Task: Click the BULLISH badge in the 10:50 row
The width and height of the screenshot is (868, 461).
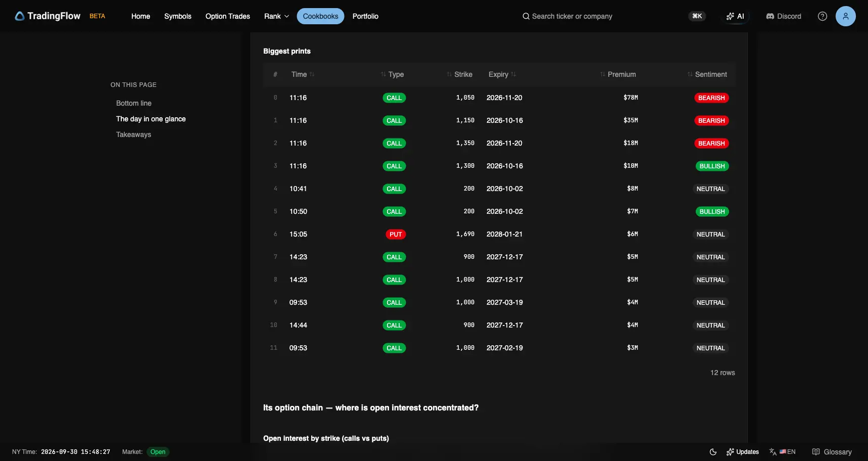Action: pos(712,211)
